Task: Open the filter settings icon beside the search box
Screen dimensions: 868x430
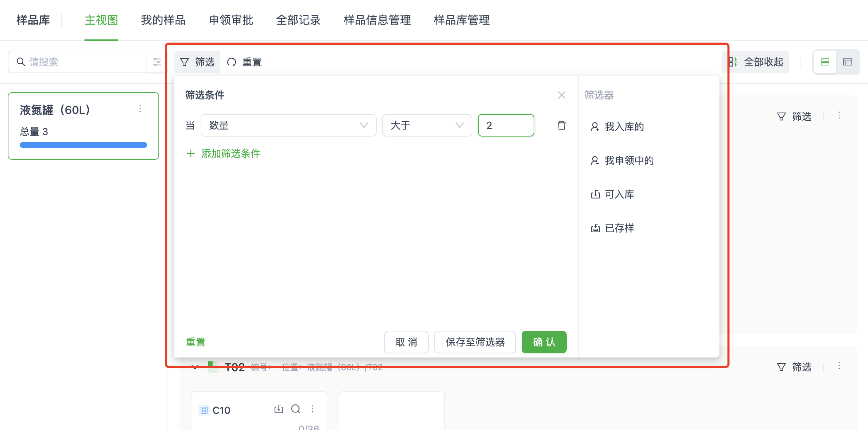Action: (157, 62)
